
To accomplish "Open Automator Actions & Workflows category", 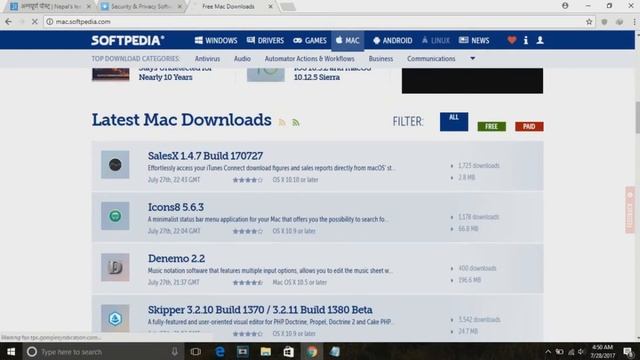I will (309, 59).
